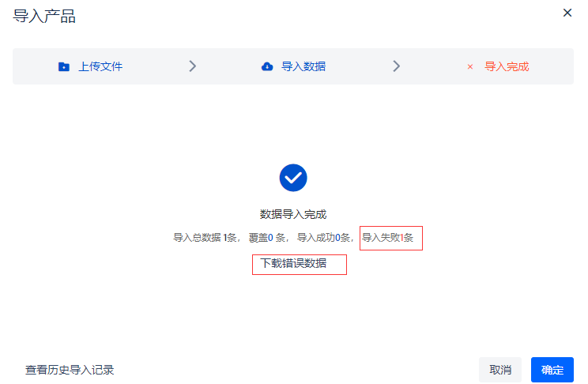Click the 导入总数据 1条 text

(205, 238)
